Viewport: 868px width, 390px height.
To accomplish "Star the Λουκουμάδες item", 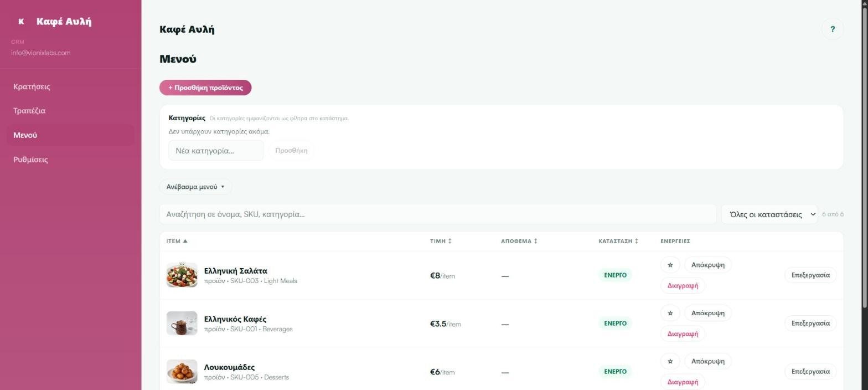I will [x=670, y=361].
